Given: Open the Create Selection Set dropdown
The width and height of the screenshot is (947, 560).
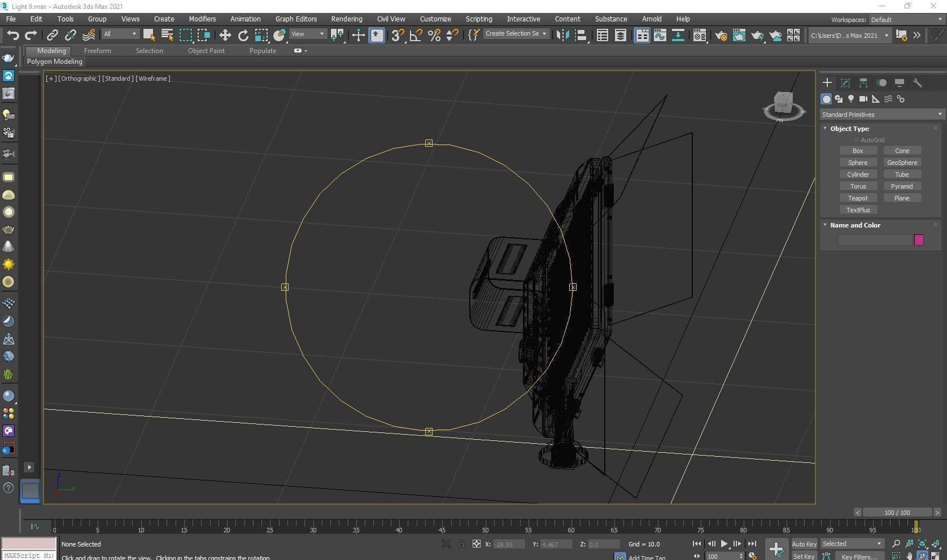Looking at the screenshot, I should pos(516,33).
